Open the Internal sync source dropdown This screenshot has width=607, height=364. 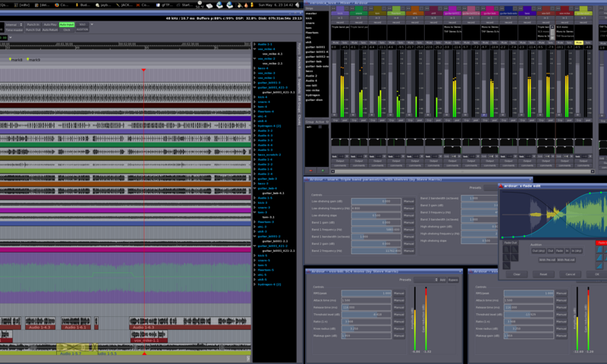(x=14, y=24)
